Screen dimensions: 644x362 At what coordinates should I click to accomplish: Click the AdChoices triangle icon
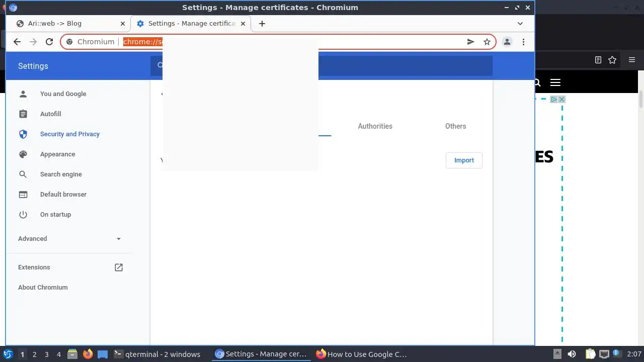pos(553,100)
